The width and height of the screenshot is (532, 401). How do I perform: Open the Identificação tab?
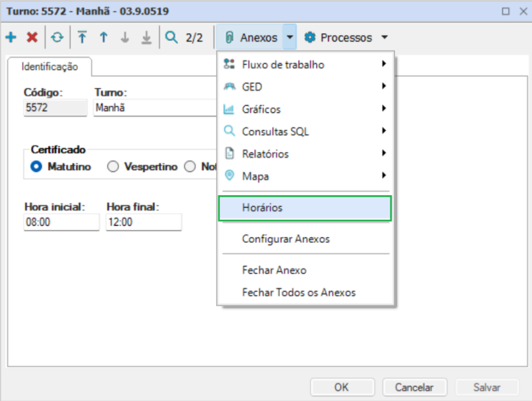50,67
